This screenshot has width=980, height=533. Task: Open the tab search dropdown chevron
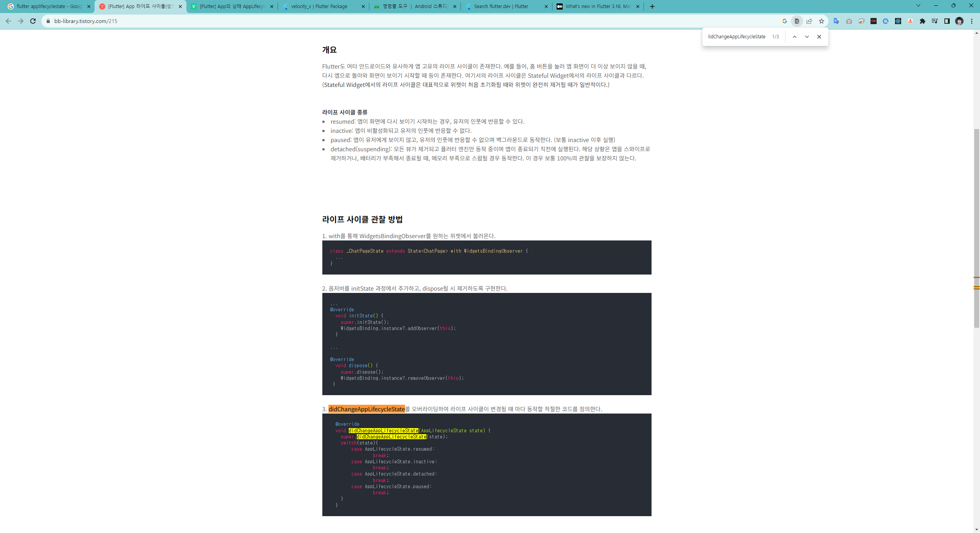click(x=918, y=6)
